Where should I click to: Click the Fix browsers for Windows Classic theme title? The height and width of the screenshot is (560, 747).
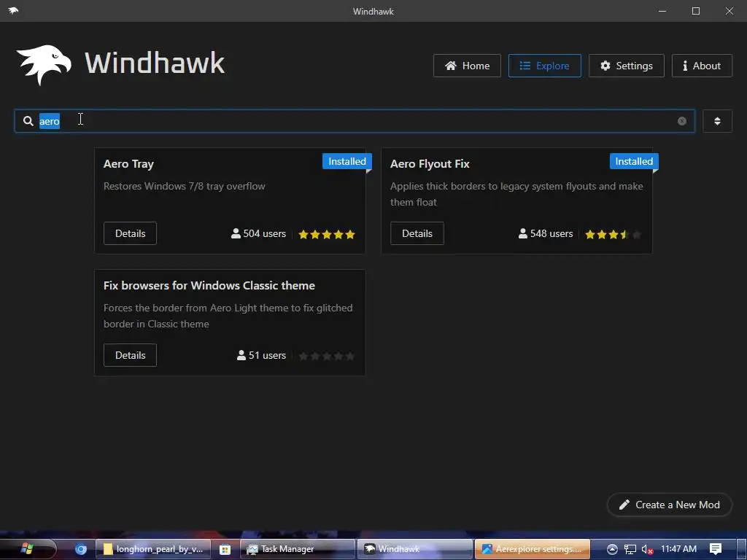[x=209, y=285]
